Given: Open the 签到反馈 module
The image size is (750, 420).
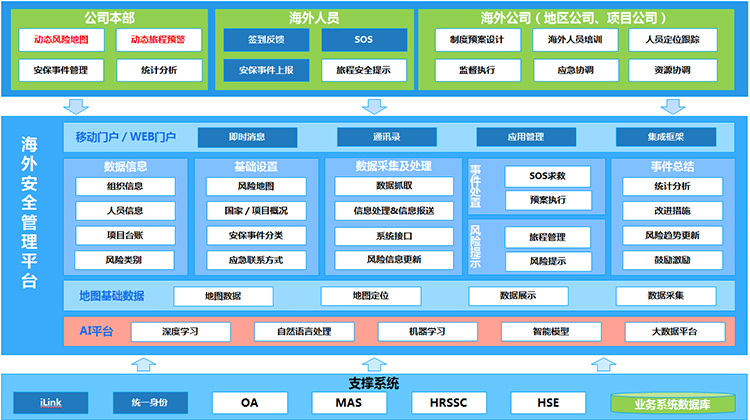Looking at the screenshot, I should [x=266, y=40].
